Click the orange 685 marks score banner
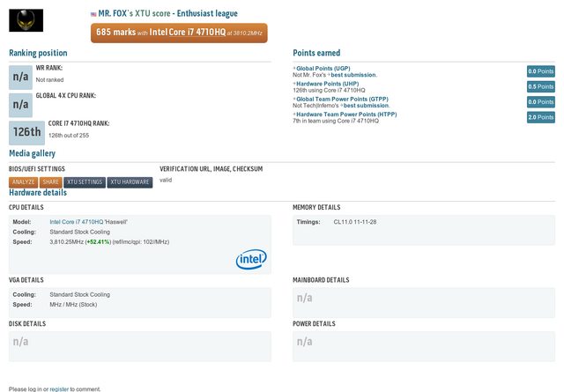The width and height of the screenshot is (564, 392). coord(179,33)
